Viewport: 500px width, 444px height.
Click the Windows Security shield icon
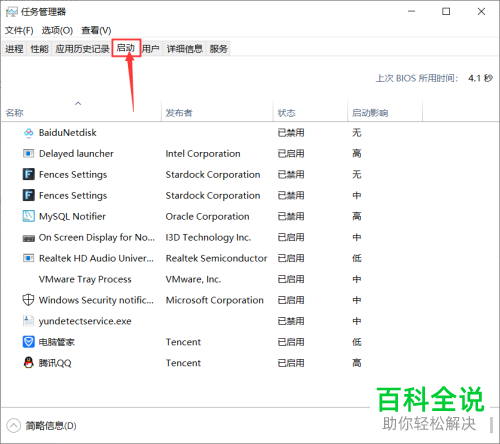pyautogui.click(x=28, y=300)
